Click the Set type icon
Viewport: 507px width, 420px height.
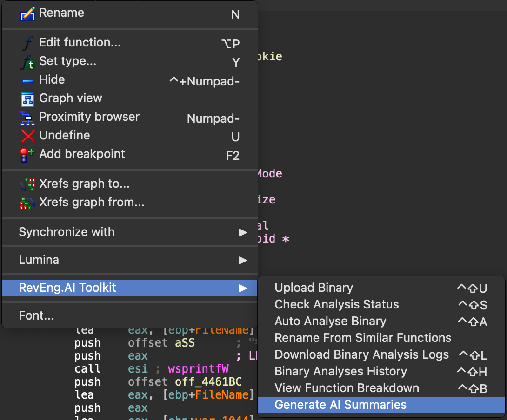28,62
